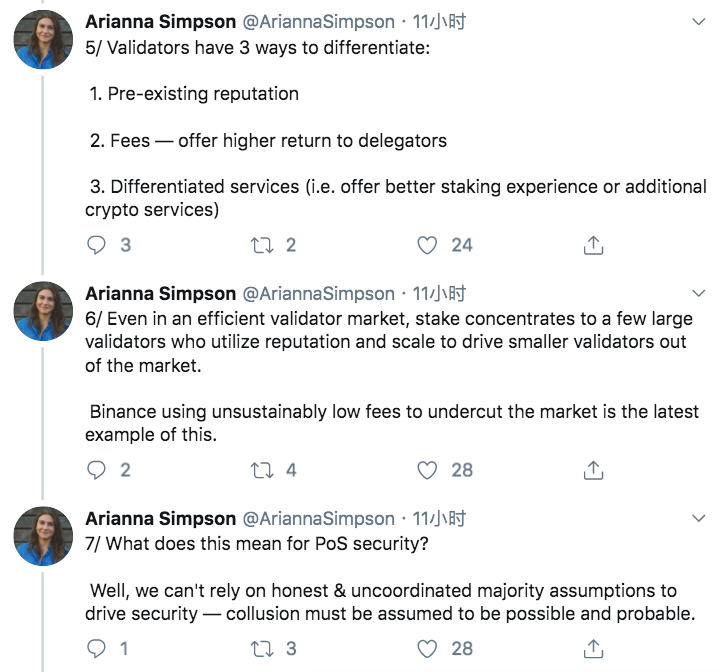Reply to the 7/ PoS security tweet
The width and height of the screenshot is (721, 672).
click(96, 649)
